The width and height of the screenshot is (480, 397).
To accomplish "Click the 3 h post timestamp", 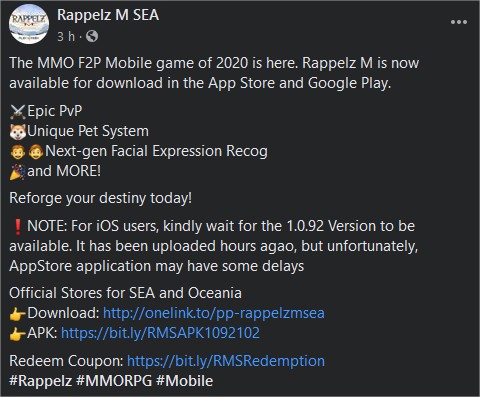I will 66,36.
